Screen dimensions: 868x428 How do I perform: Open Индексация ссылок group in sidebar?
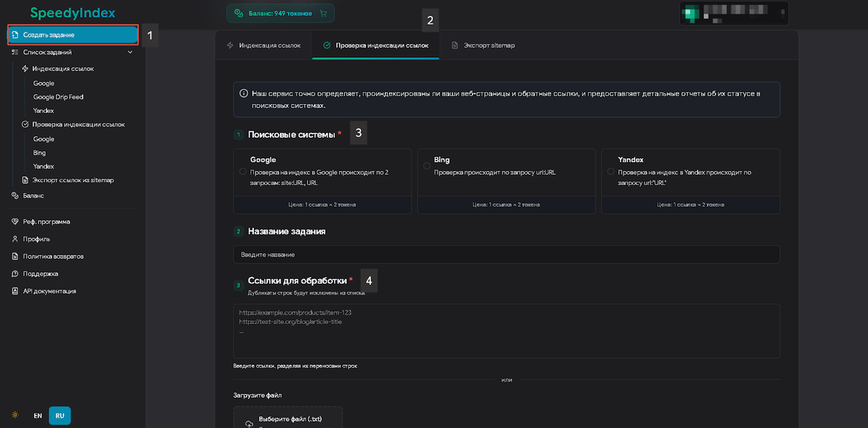pos(63,69)
